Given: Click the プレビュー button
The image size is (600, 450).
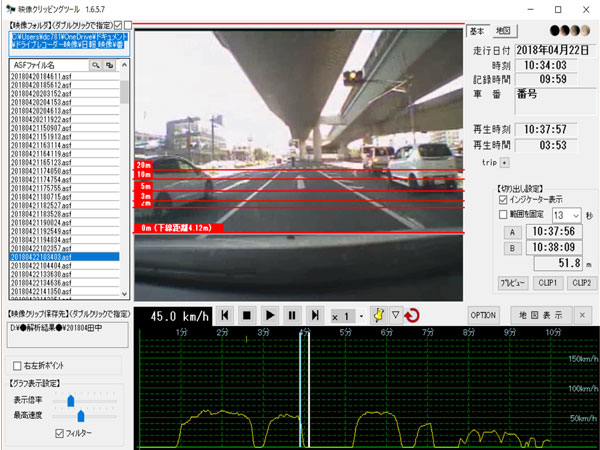Looking at the screenshot, I should 513,283.
